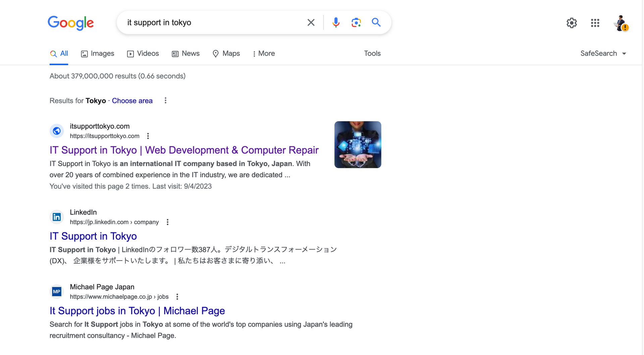Viewport: 644px width, 355px height.
Task: Click the https://jp.linkedin.com › company URL text
Action: (114, 222)
